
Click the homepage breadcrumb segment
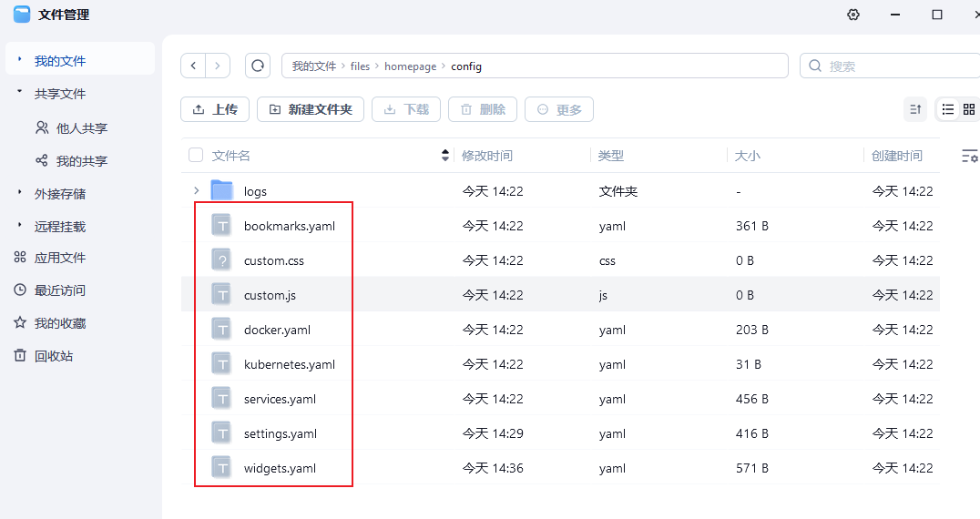coord(411,66)
